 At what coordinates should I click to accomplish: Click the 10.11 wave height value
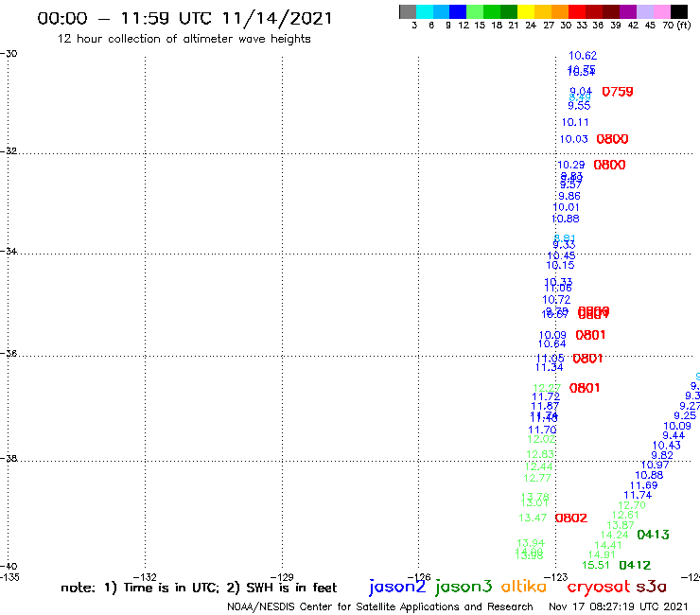click(x=575, y=122)
